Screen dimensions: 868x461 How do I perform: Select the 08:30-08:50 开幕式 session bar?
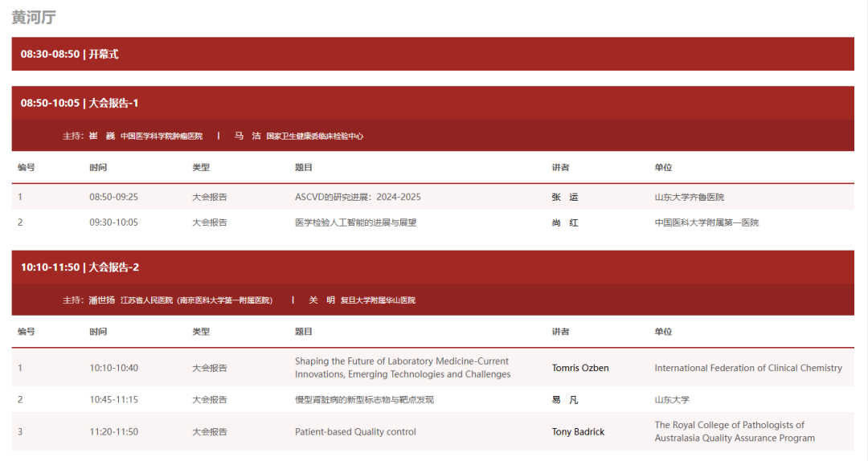(x=433, y=55)
